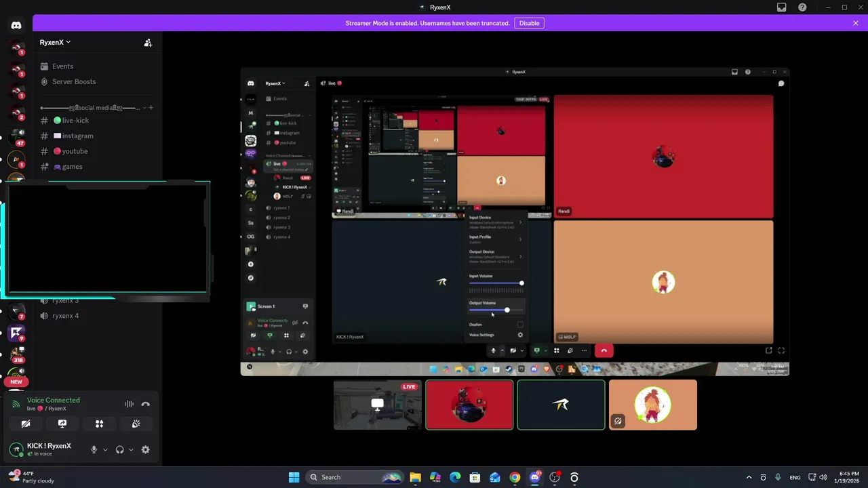Open headphone output options chevron
The image size is (868, 488).
(x=131, y=449)
